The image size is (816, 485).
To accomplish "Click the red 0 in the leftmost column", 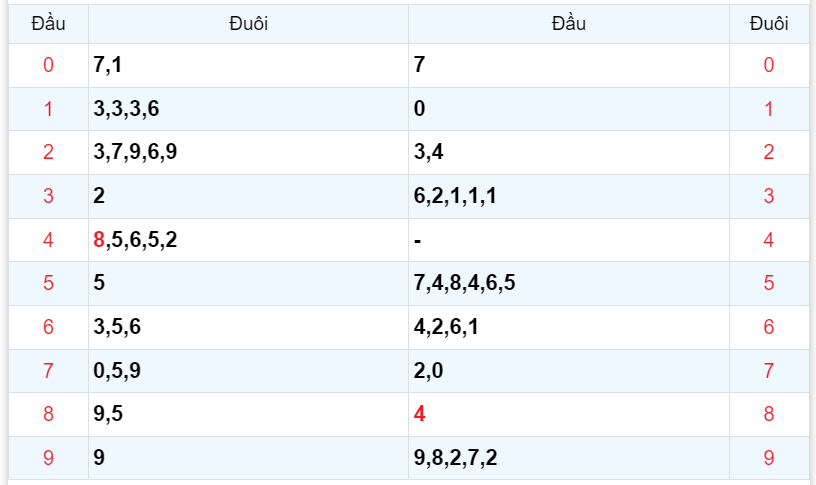I will click(x=48, y=66).
